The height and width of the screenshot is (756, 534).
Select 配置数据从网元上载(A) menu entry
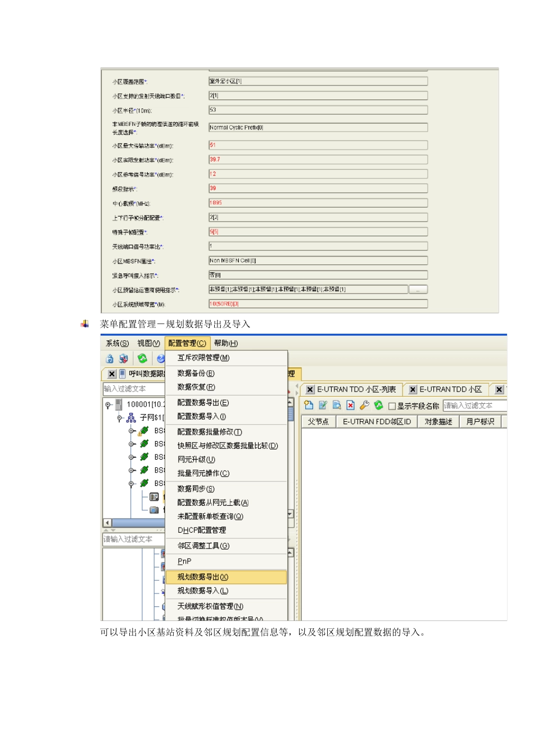pos(226,502)
